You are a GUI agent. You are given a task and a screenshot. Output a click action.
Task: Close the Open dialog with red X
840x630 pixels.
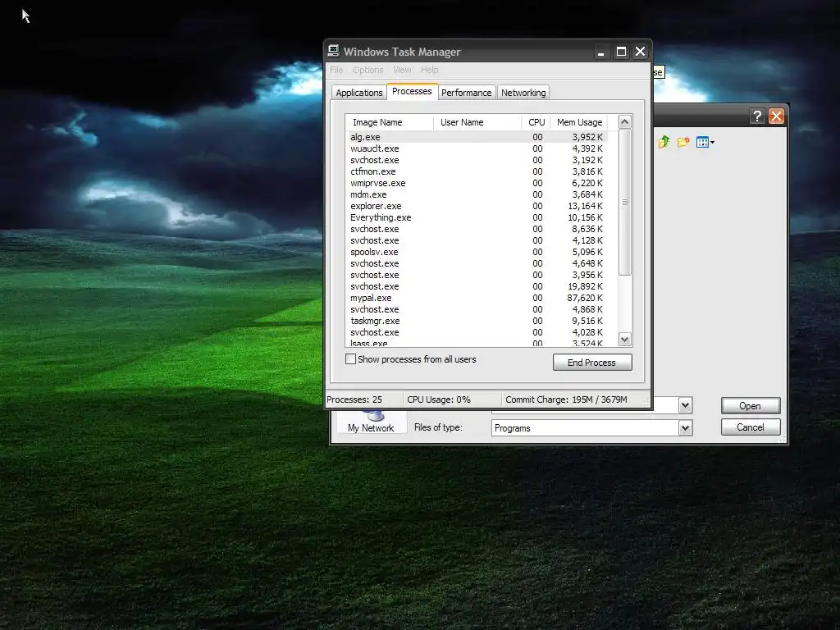[776, 116]
